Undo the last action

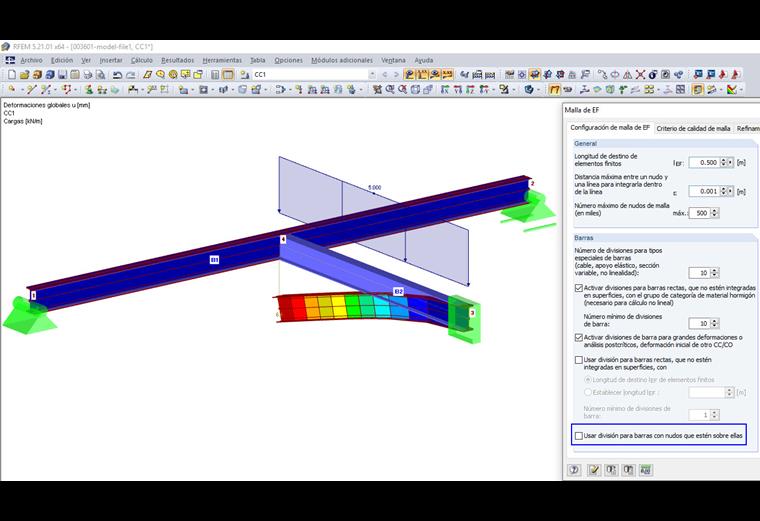tap(117, 75)
